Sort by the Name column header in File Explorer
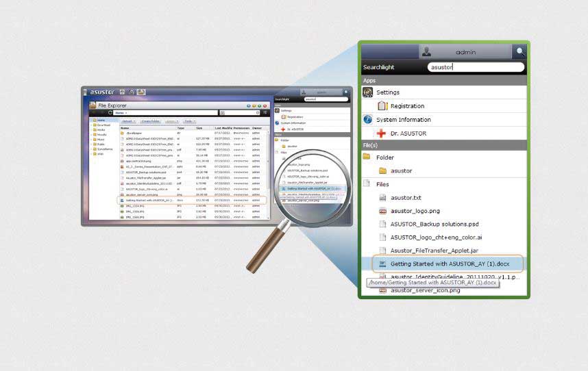The height and width of the screenshot is (371, 588). pyautogui.click(x=148, y=128)
